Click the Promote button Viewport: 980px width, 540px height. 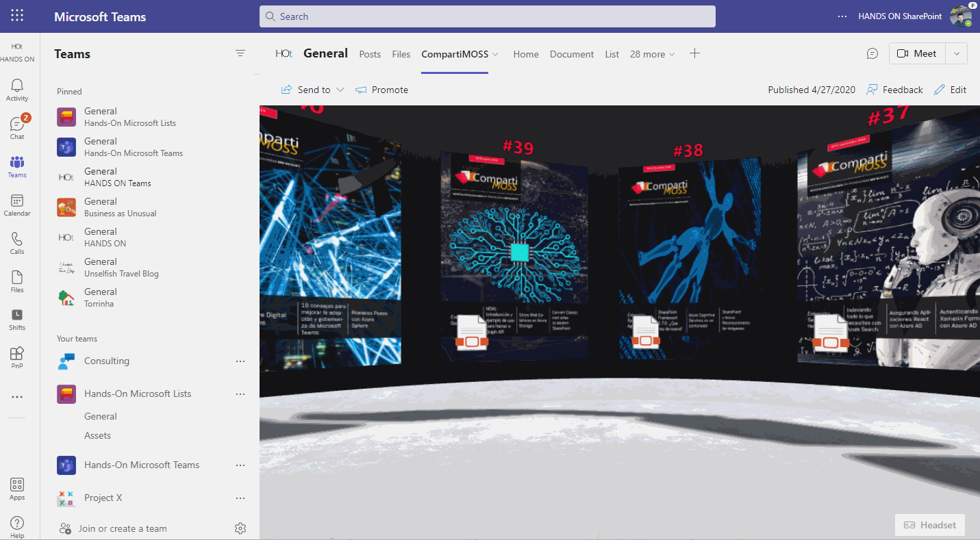382,90
